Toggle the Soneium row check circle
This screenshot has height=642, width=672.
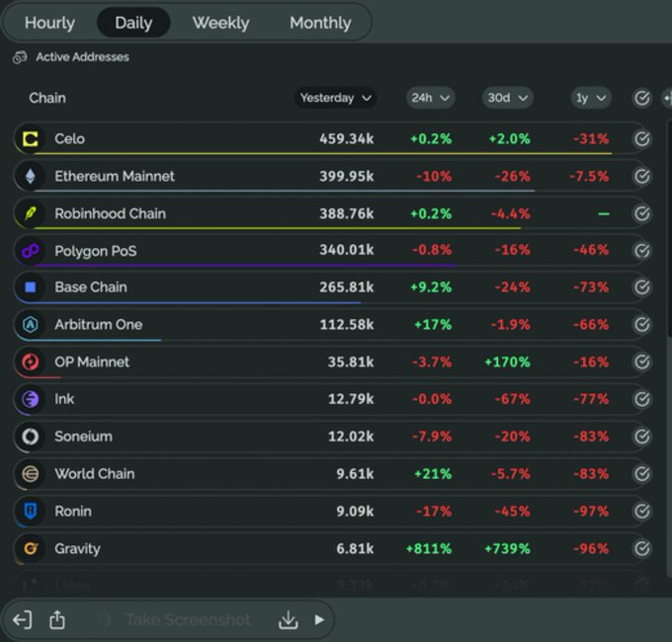[x=641, y=437]
